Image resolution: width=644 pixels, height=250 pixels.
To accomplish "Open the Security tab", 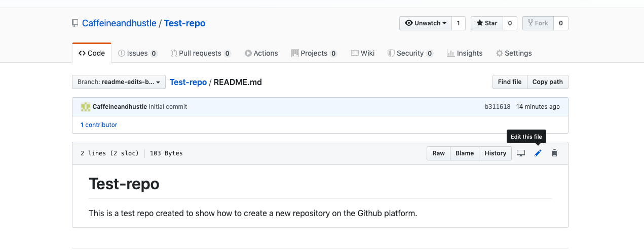I will 410,53.
